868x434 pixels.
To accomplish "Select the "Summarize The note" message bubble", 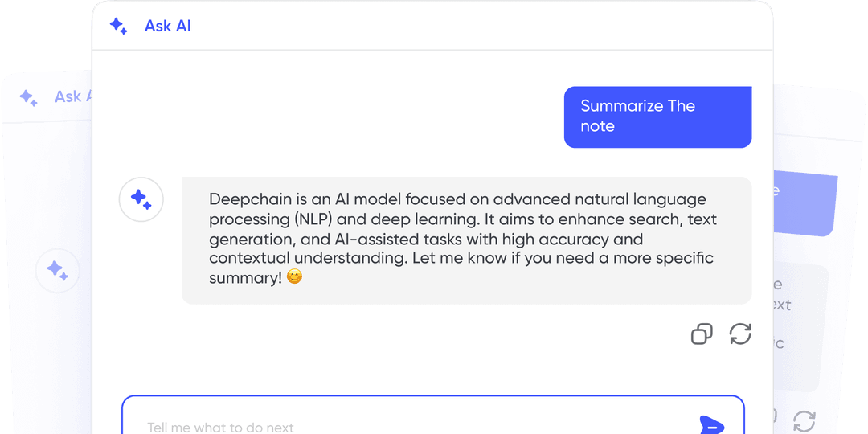I will click(657, 117).
